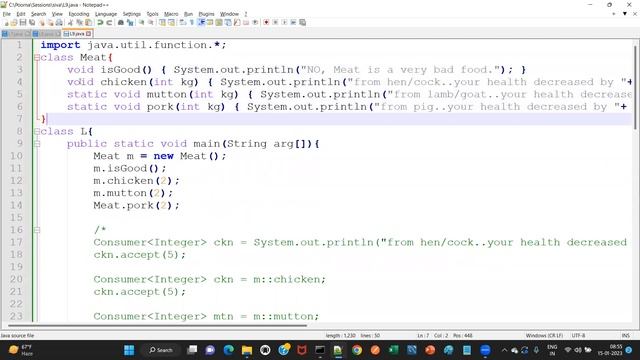Open the Document Map toolbar icon
640x360 pixels.
(219, 22)
